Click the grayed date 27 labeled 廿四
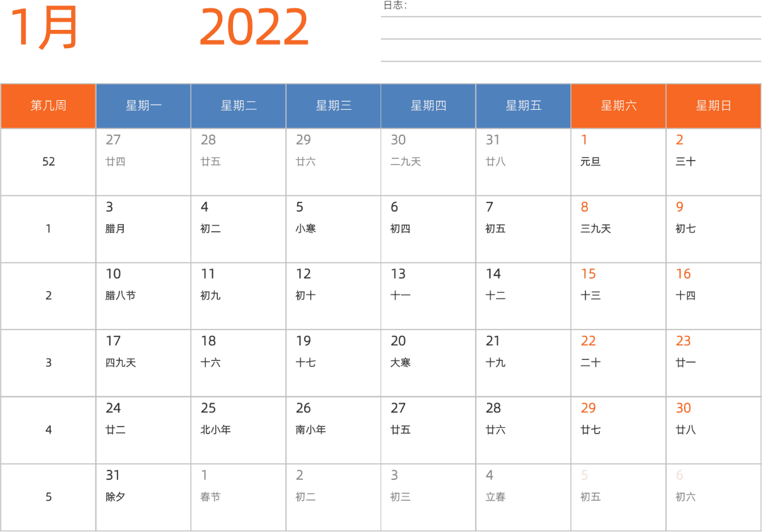This screenshot has width=762, height=532. pos(144,162)
